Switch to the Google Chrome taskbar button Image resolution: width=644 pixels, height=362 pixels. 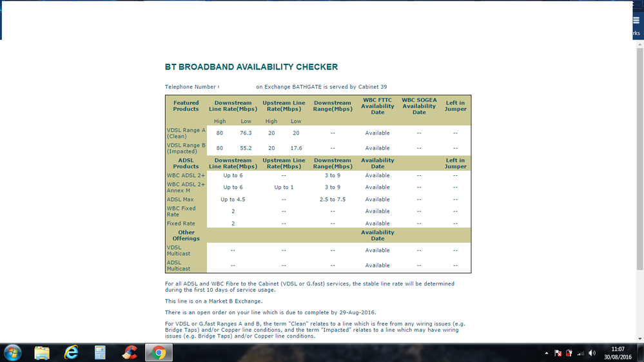tap(159, 353)
